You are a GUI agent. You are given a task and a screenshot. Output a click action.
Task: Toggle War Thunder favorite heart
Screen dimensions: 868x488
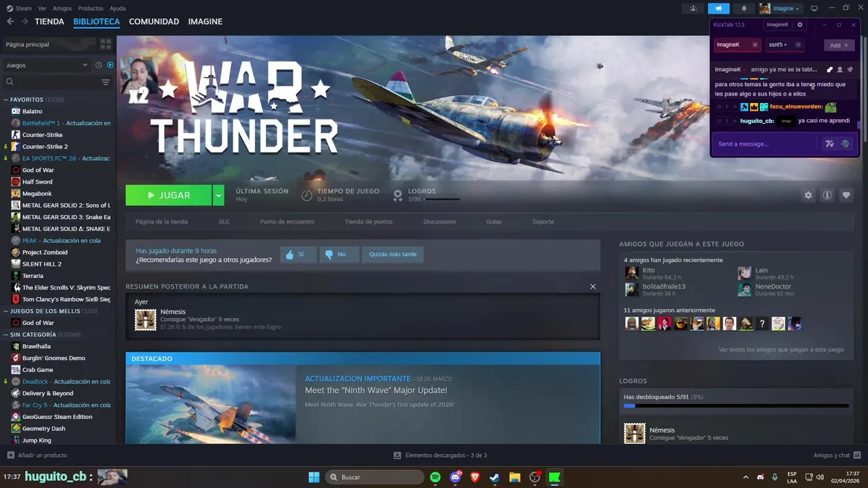tap(846, 195)
